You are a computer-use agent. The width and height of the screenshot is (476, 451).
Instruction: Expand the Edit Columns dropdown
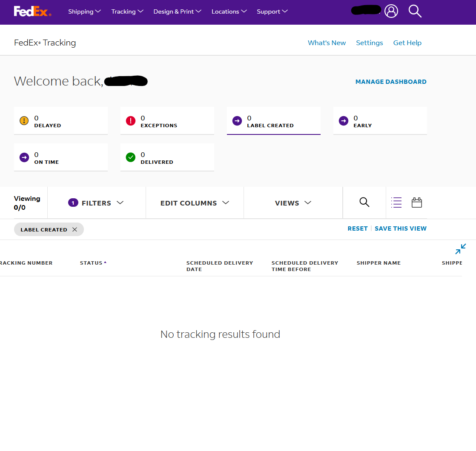point(195,203)
